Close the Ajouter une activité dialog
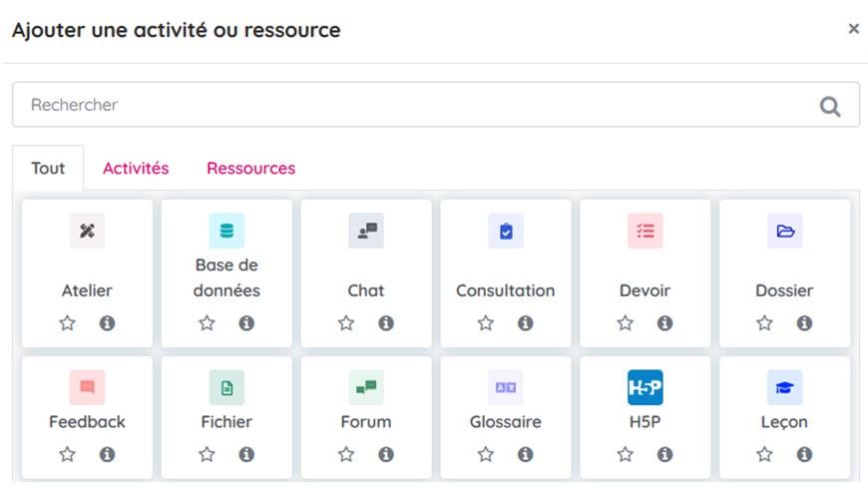The image size is (868, 499). tap(853, 29)
